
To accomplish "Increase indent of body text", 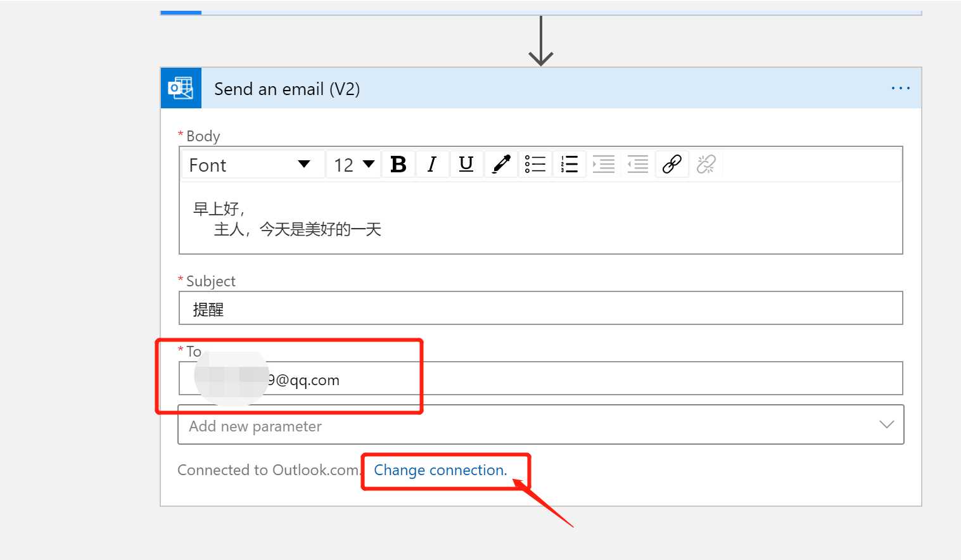I will point(604,165).
